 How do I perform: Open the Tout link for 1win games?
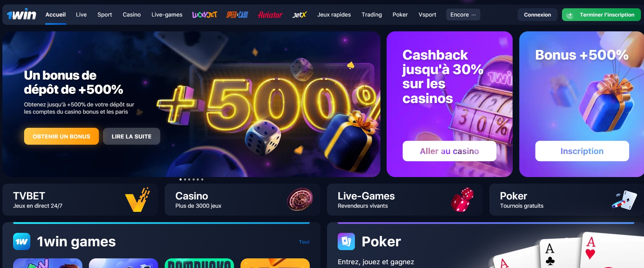pos(304,242)
